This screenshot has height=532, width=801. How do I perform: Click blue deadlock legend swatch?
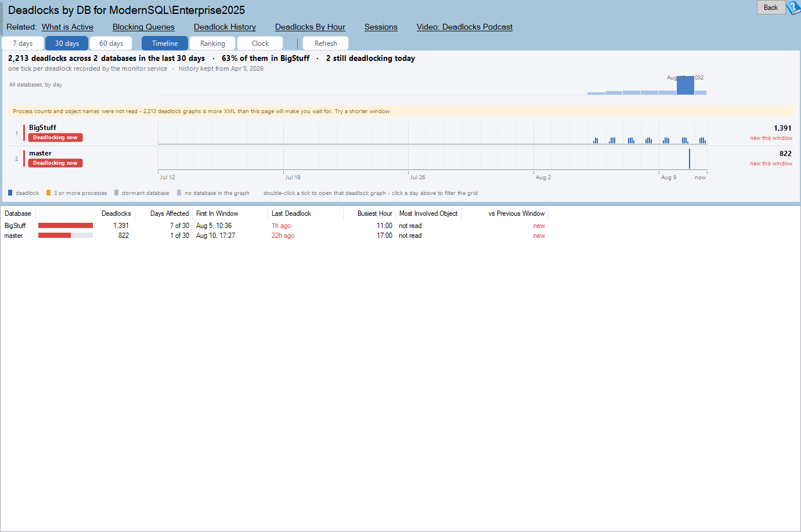tap(10, 193)
